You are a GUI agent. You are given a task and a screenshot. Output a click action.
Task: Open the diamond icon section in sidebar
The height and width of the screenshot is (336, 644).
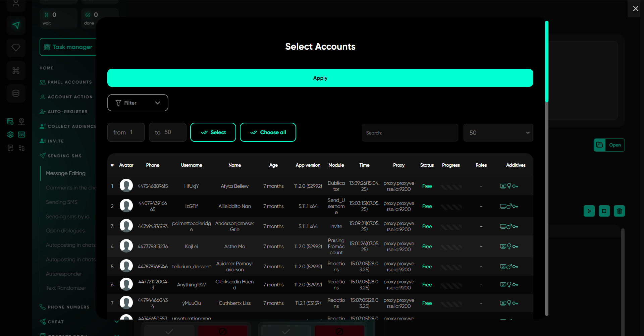point(16,48)
